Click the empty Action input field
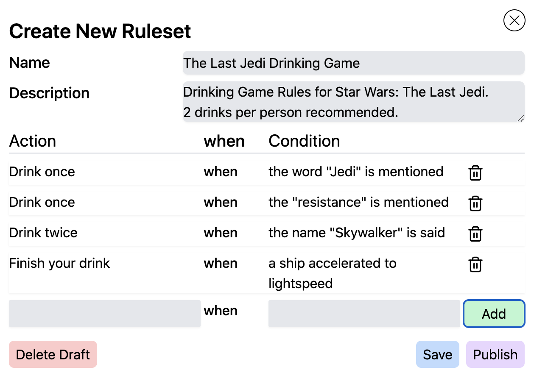Viewport: 534px width, 392px height. (x=104, y=313)
